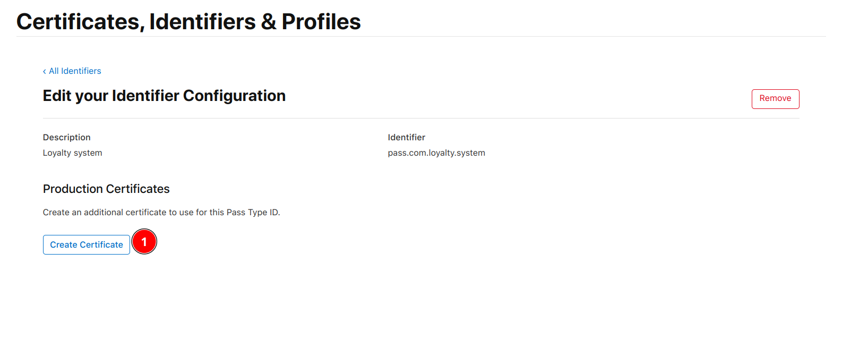Click the additional certificate instruction text
The height and width of the screenshot is (355, 868).
pyautogui.click(x=161, y=213)
